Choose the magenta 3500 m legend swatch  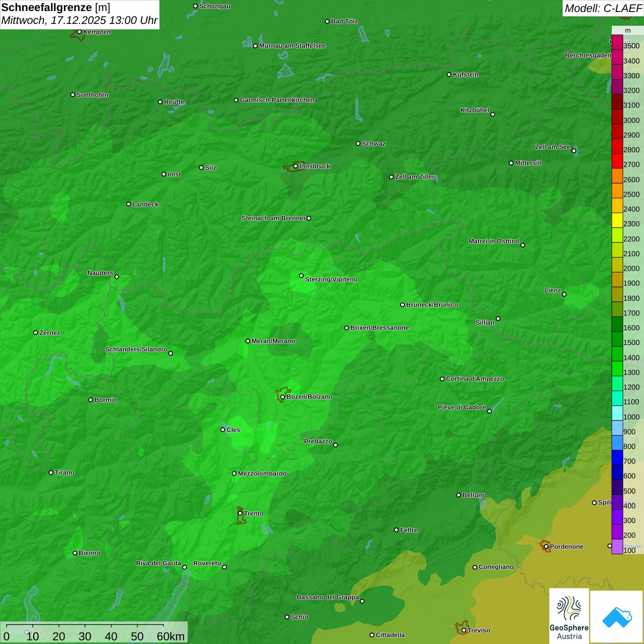(617, 42)
